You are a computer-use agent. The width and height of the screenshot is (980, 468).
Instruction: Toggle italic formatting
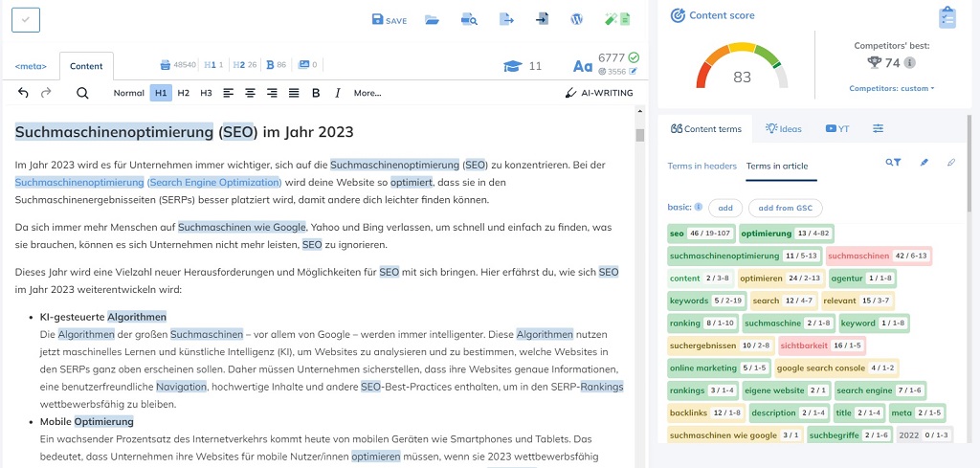(x=338, y=93)
